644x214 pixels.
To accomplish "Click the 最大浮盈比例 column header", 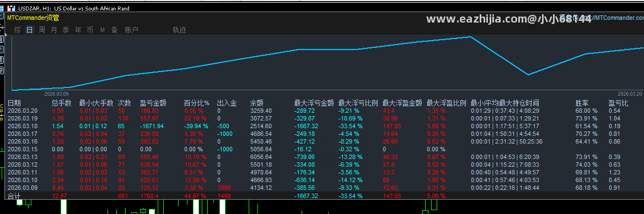I will 447,103.
